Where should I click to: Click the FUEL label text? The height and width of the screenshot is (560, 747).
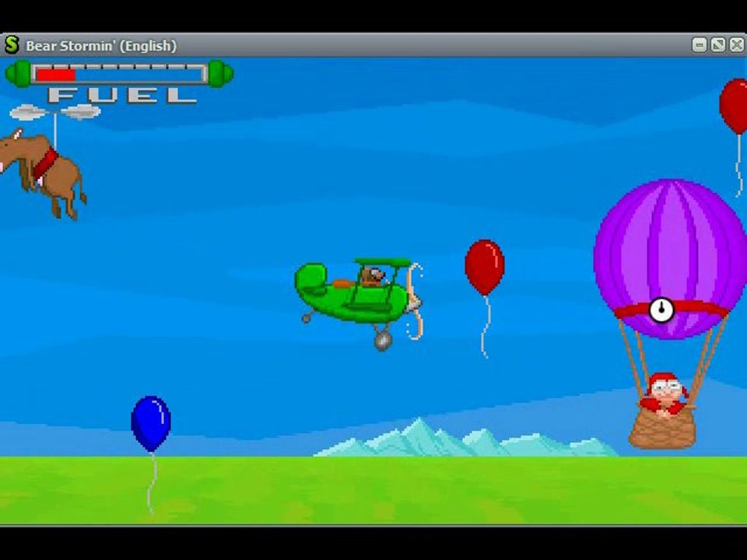pos(122,95)
